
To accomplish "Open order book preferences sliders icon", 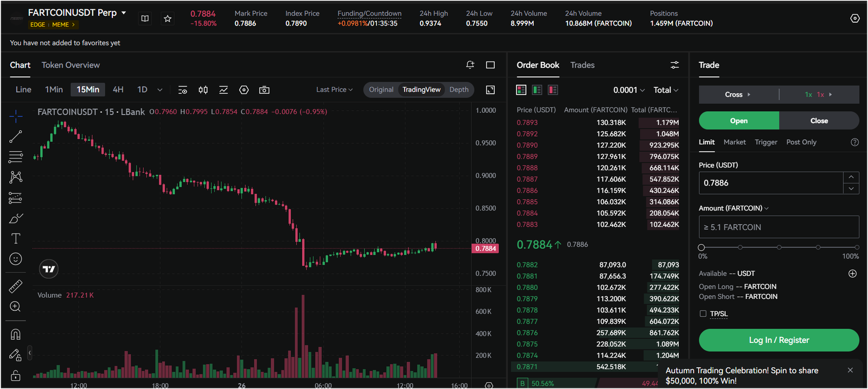I will (x=674, y=65).
